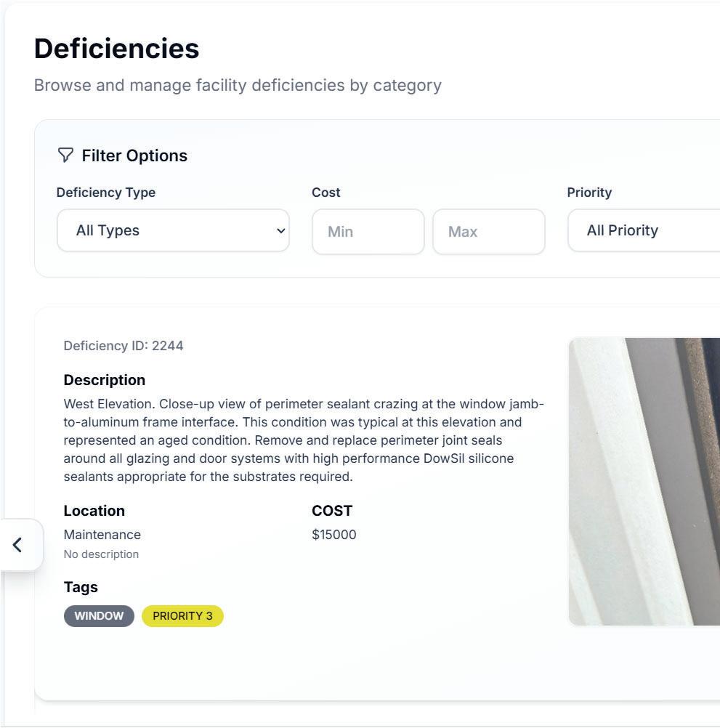Click the Deficiency ID: 2244 text
The image size is (720, 728).
(x=124, y=346)
